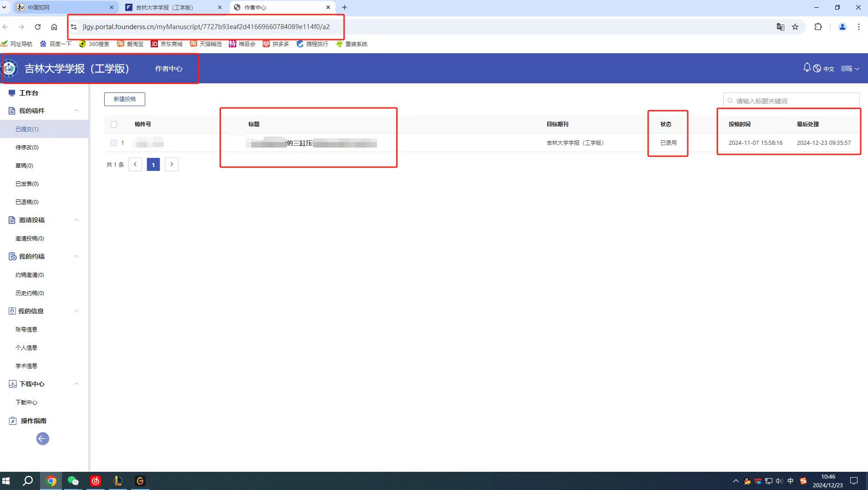Select page 1 in pagination
Screen dimensions: 868x490
153,164
